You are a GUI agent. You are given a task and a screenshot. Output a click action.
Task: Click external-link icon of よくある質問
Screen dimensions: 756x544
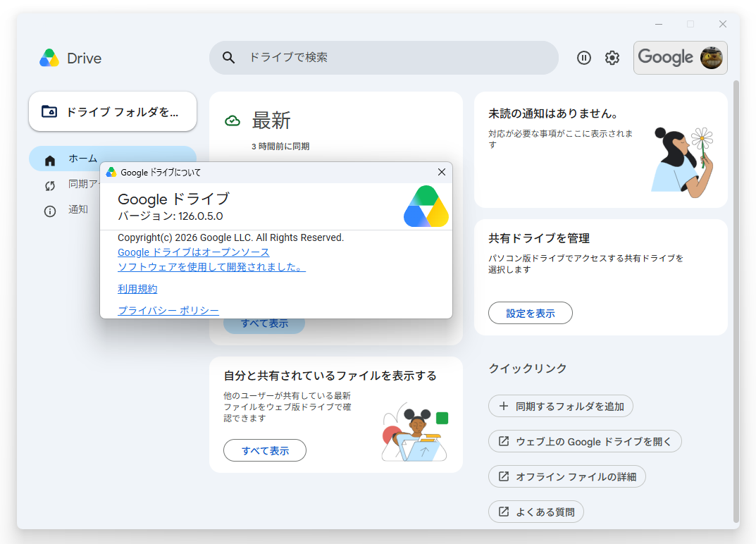(x=503, y=512)
